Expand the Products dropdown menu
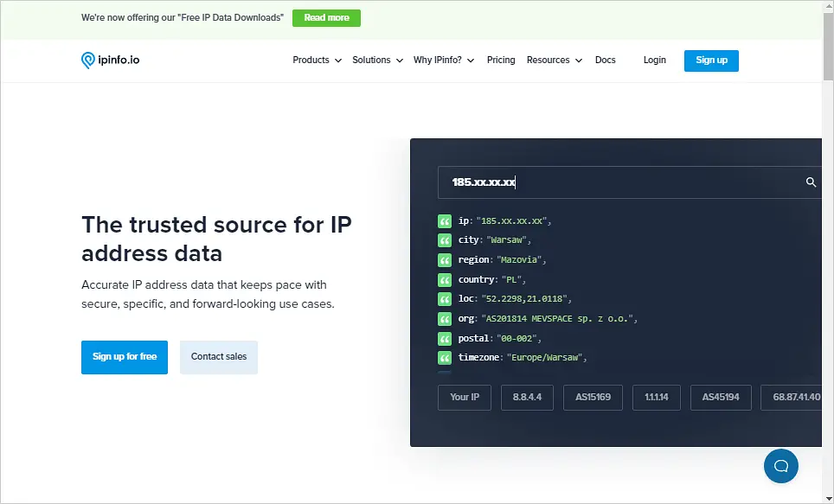Screen dimensions: 834x504 click(317, 60)
